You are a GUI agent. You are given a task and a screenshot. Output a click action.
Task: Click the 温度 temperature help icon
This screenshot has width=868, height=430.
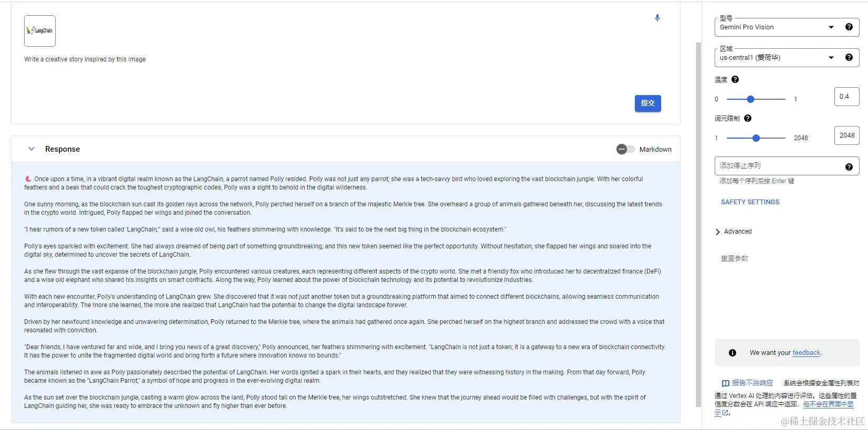tap(735, 80)
